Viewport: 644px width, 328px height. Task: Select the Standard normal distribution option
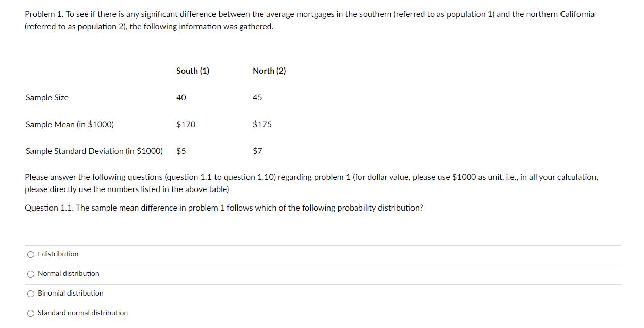point(31,313)
